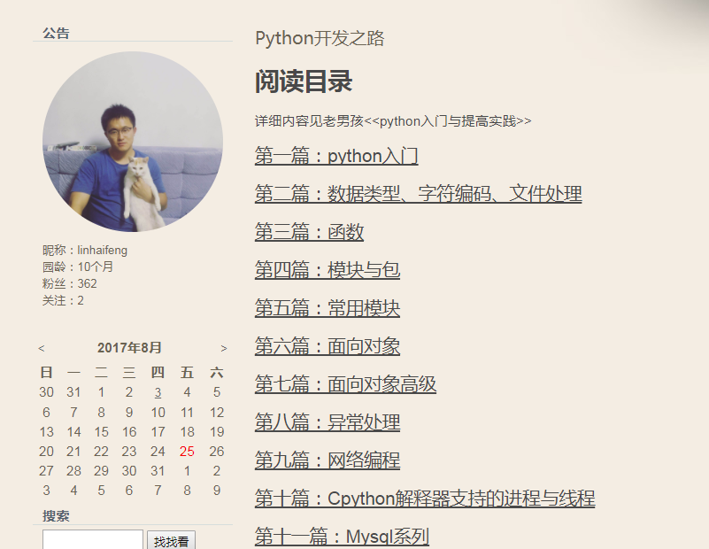This screenshot has width=709, height=549.
Task: Click Thursday column header 四
Action: point(158,372)
